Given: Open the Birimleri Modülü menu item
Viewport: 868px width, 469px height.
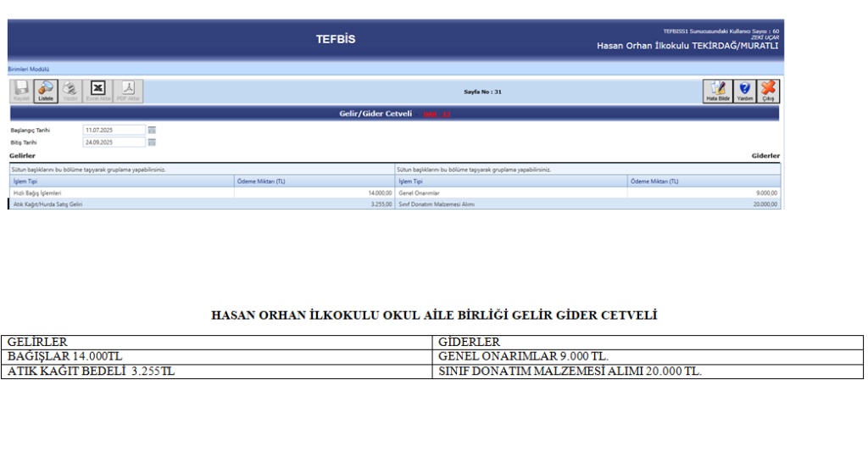Looking at the screenshot, I should pos(29,69).
